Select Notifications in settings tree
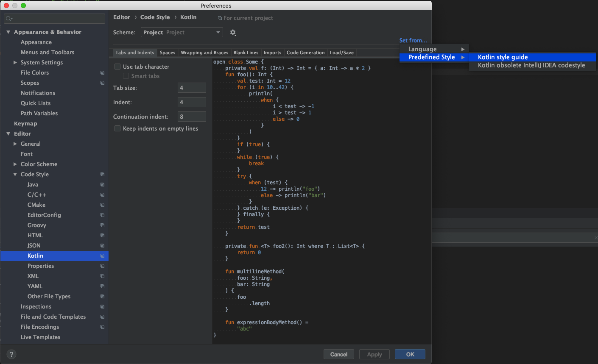The height and width of the screenshot is (364, 598). point(38,93)
